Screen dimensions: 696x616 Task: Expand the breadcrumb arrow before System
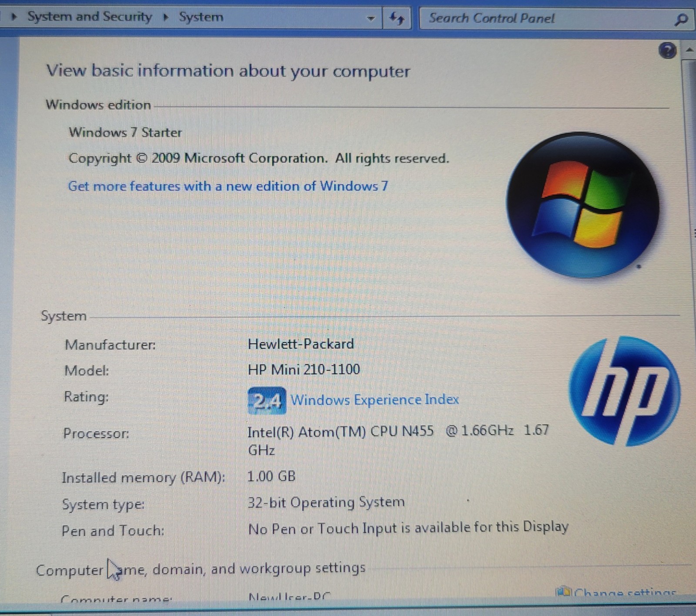(166, 17)
